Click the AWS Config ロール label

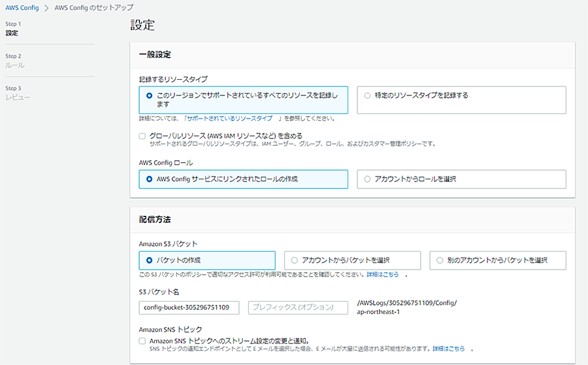[x=166, y=163]
